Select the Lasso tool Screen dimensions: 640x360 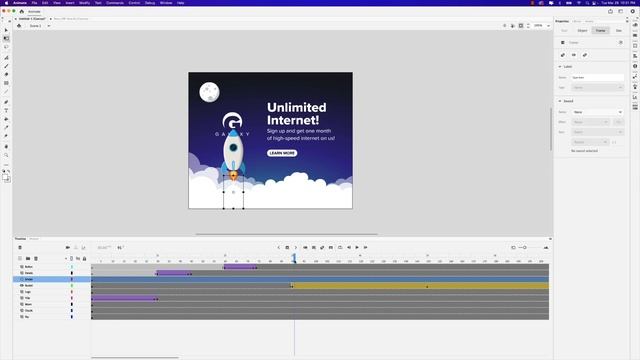(6, 47)
